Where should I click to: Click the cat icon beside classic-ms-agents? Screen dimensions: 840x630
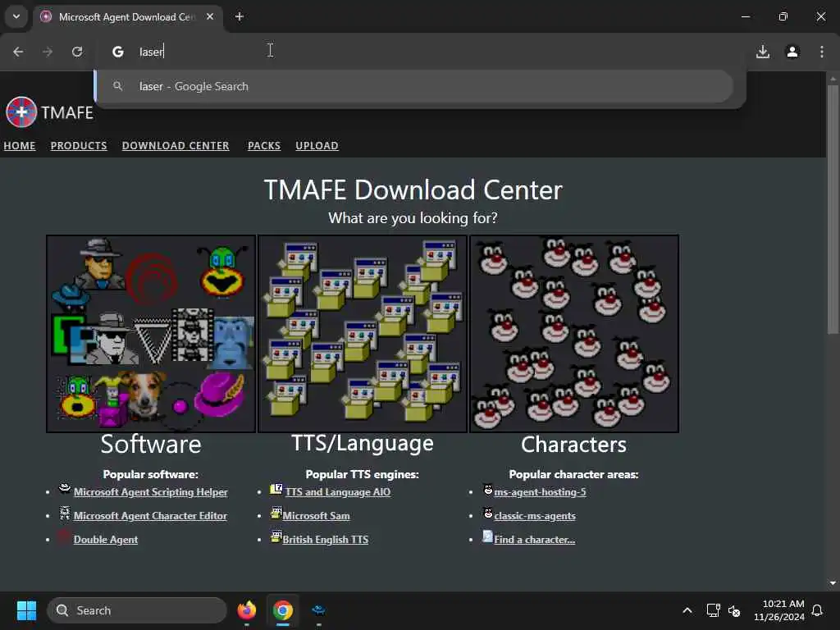click(x=488, y=514)
